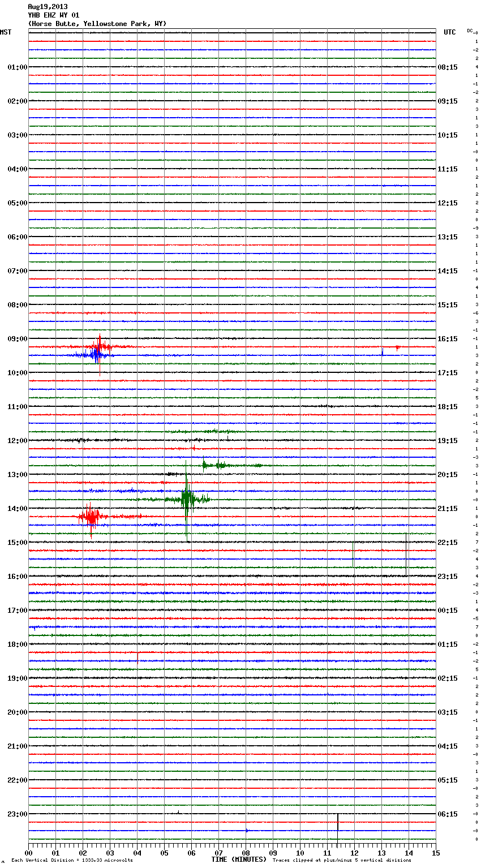Click "Each Vertical Division = 1333.33 microvolts" note
This screenshot has height=868, width=481.
click(72, 861)
